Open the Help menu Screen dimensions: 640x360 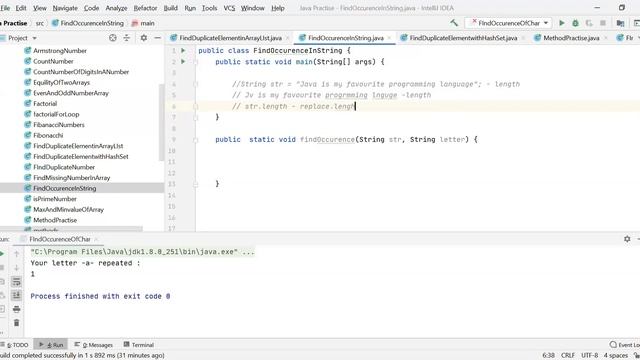tap(278, 8)
